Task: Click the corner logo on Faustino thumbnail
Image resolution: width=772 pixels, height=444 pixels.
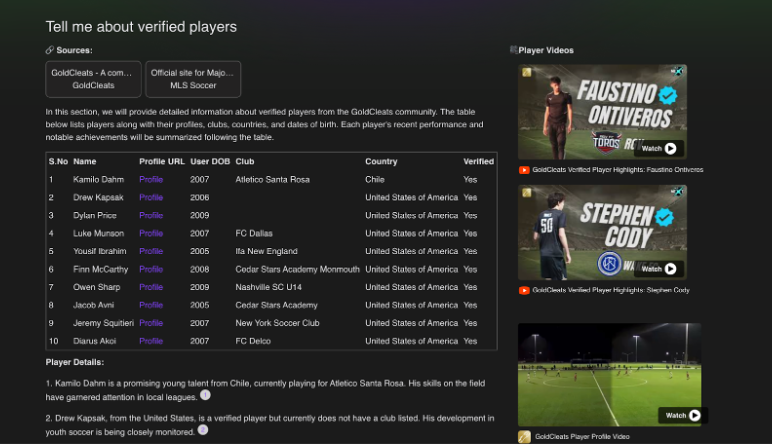Action: coord(676,72)
